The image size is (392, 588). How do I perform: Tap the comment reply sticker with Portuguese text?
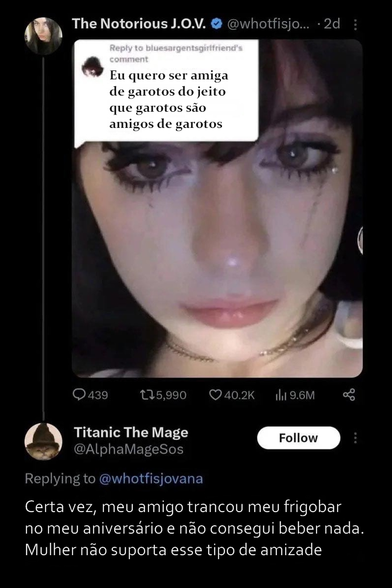click(x=167, y=93)
